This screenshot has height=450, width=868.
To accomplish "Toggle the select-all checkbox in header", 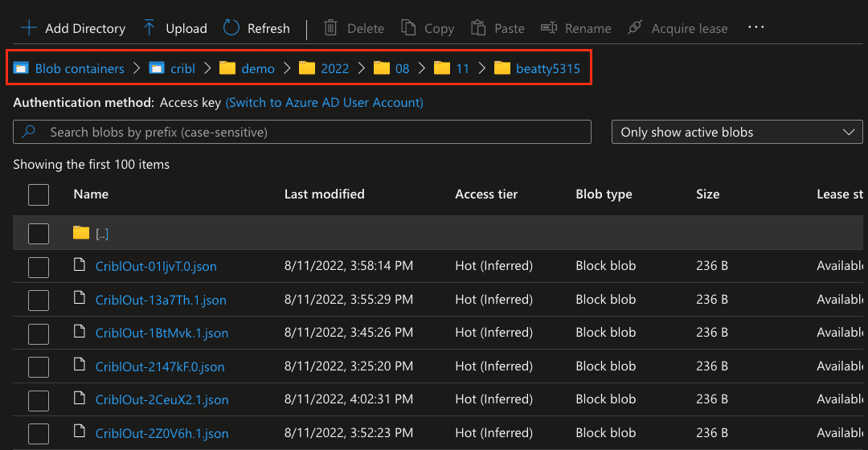I will [x=39, y=194].
